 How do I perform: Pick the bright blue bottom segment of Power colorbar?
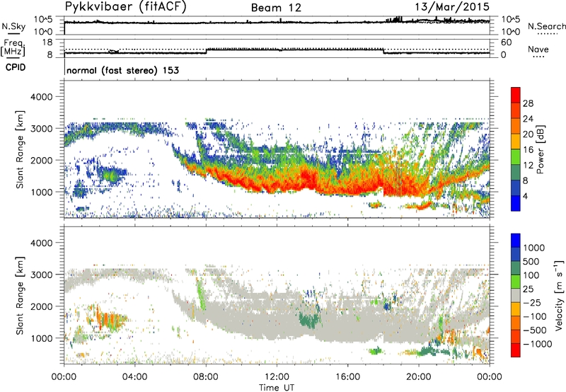516,204
